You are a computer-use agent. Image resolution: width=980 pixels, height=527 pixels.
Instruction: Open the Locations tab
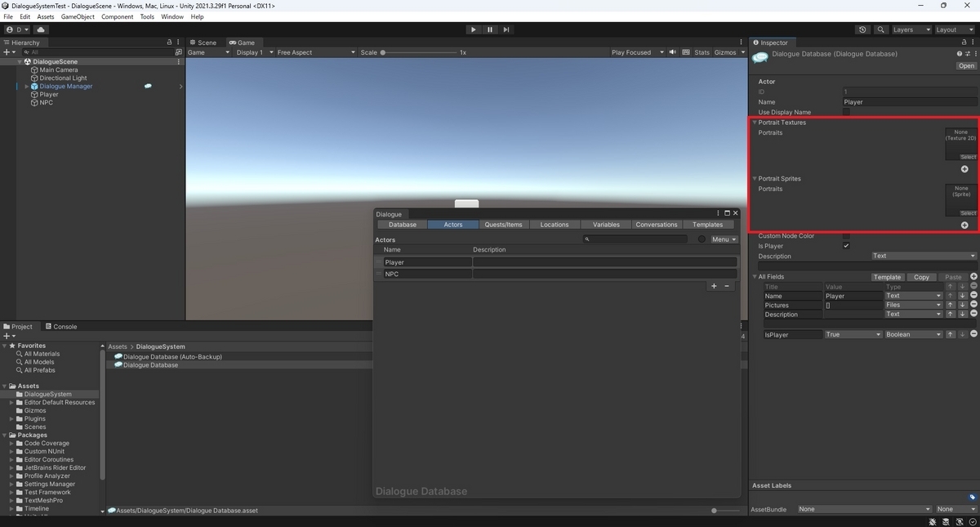[x=555, y=225]
